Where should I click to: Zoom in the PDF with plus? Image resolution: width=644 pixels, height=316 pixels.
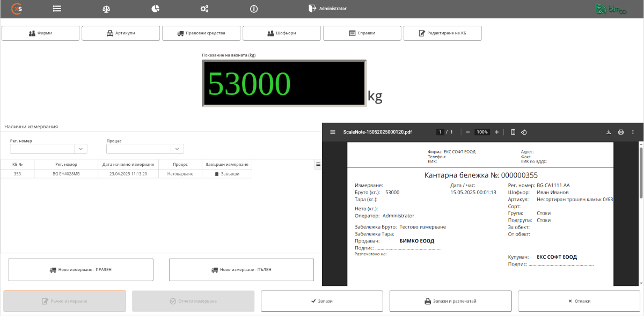coord(496,132)
